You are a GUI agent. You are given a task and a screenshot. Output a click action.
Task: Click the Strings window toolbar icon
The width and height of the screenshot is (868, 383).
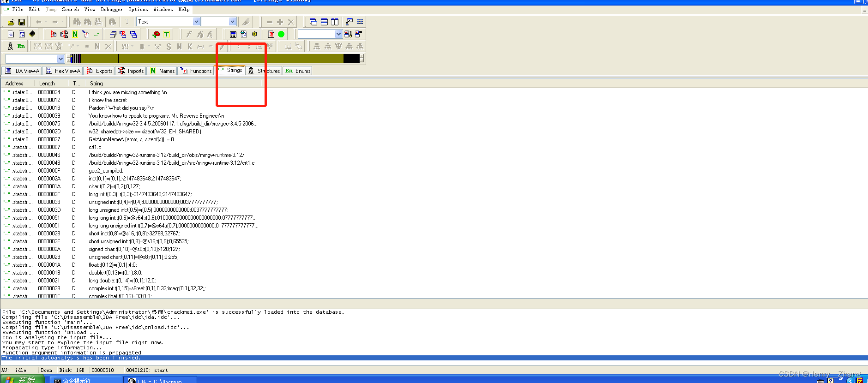coord(96,34)
